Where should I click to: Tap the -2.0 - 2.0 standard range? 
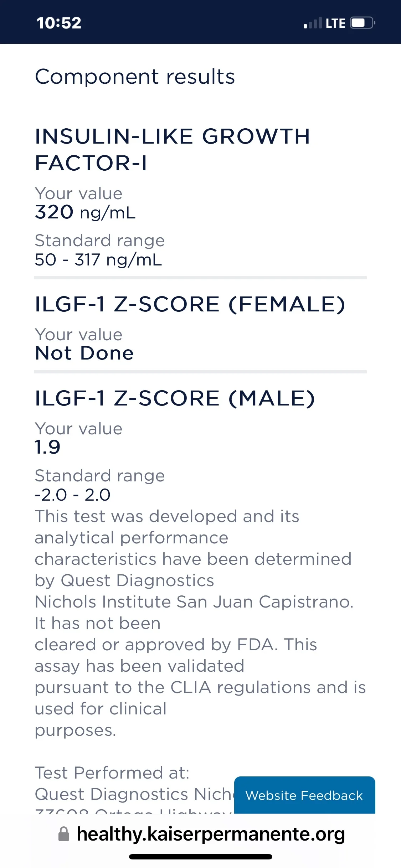[x=72, y=495]
